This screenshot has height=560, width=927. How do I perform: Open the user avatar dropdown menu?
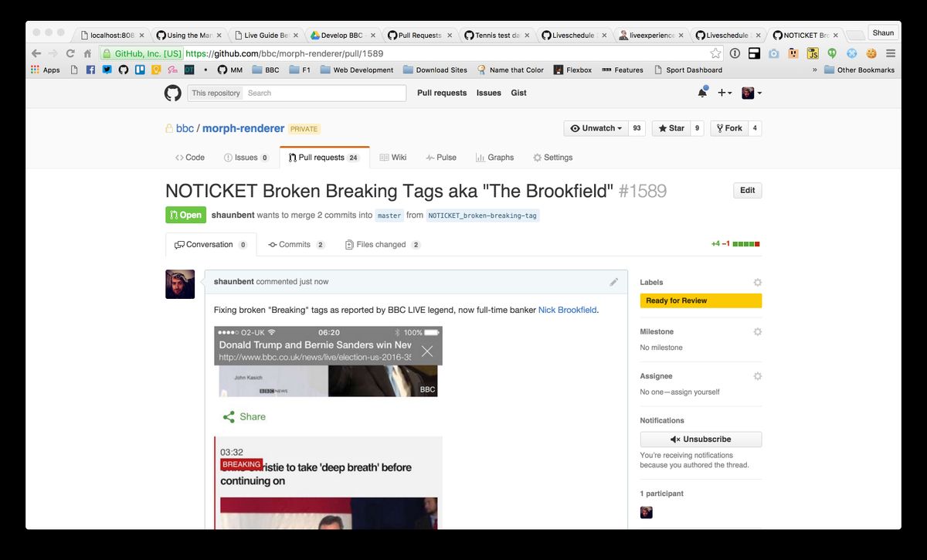(x=752, y=93)
